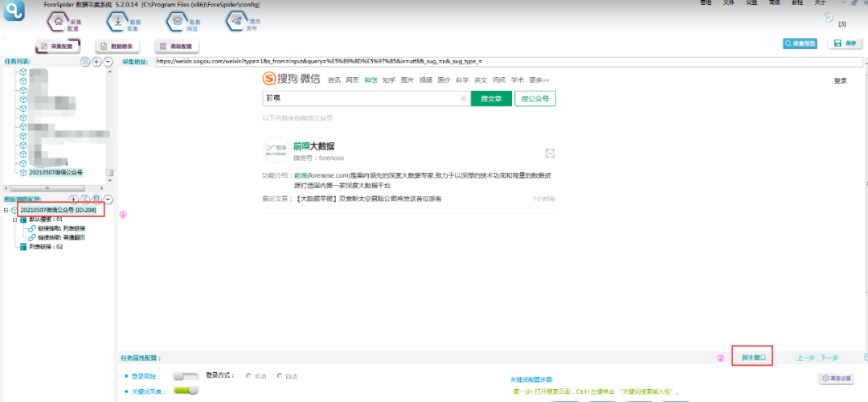Open 资讯 tab in Sogou navigation
Image resolution: width=868 pixels, height=402 pixels.
pos(334,80)
